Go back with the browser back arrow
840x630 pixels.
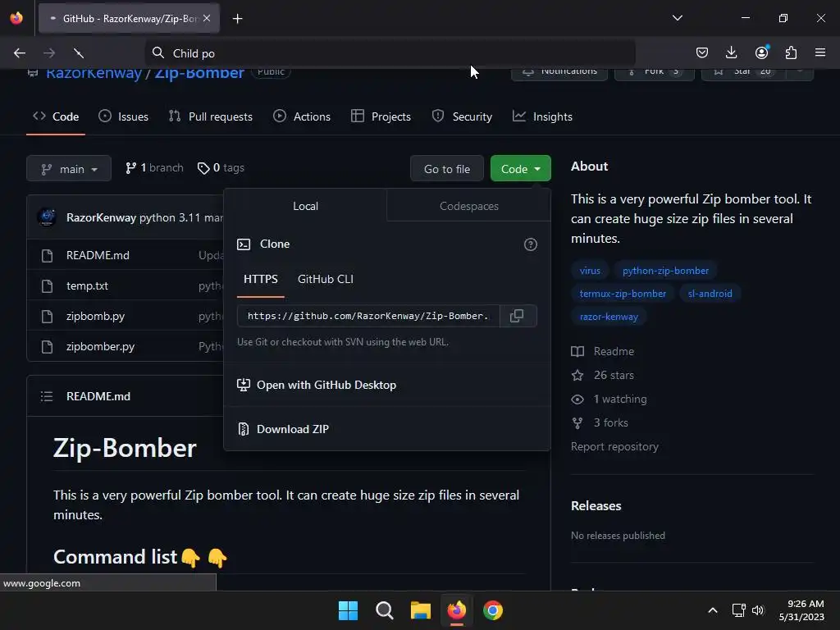[20, 53]
